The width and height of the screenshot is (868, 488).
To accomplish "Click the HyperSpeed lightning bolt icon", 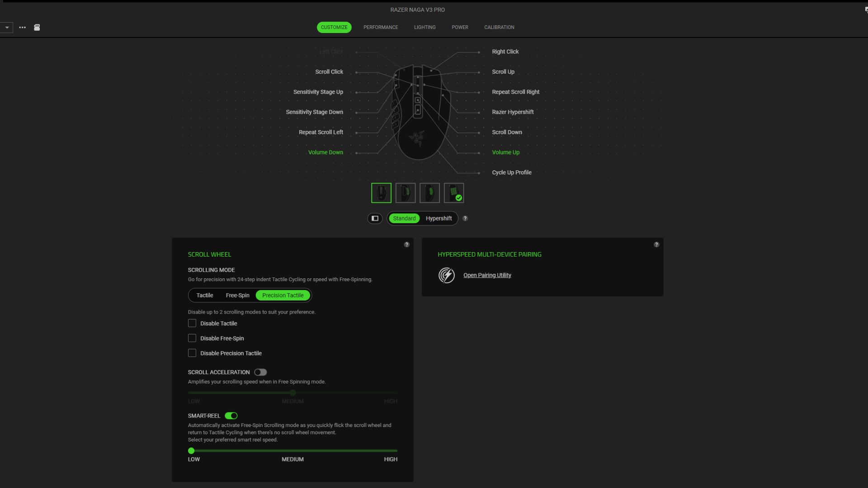I will click(x=446, y=275).
